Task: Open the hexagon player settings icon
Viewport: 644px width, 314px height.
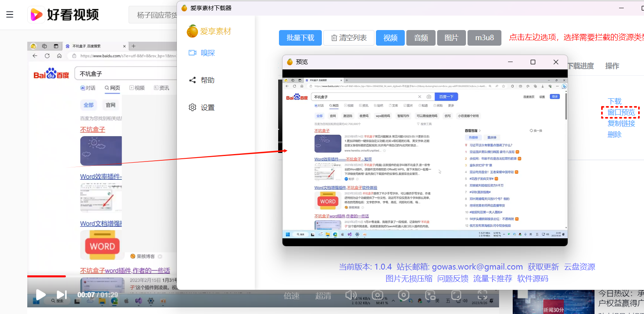Action: click(404, 295)
